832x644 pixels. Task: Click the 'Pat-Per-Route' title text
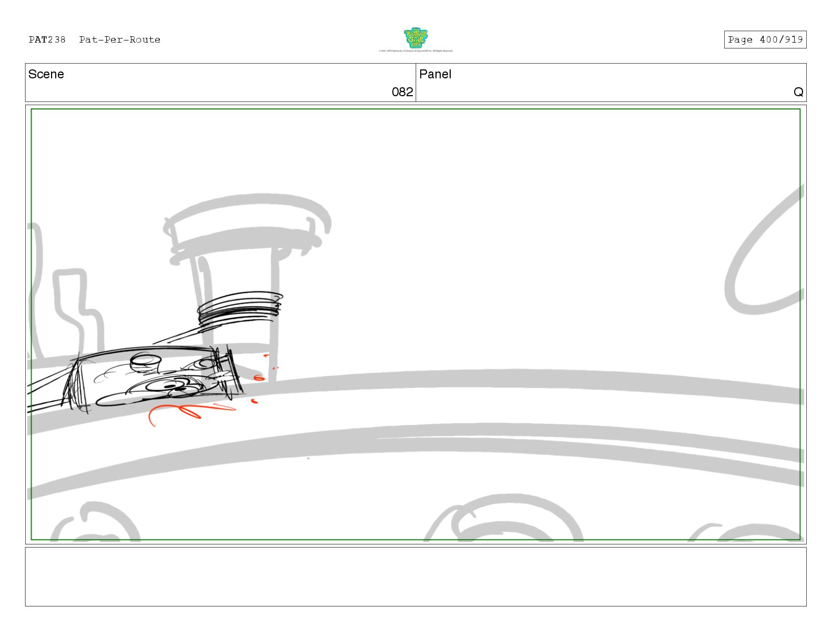pos(119,39)
